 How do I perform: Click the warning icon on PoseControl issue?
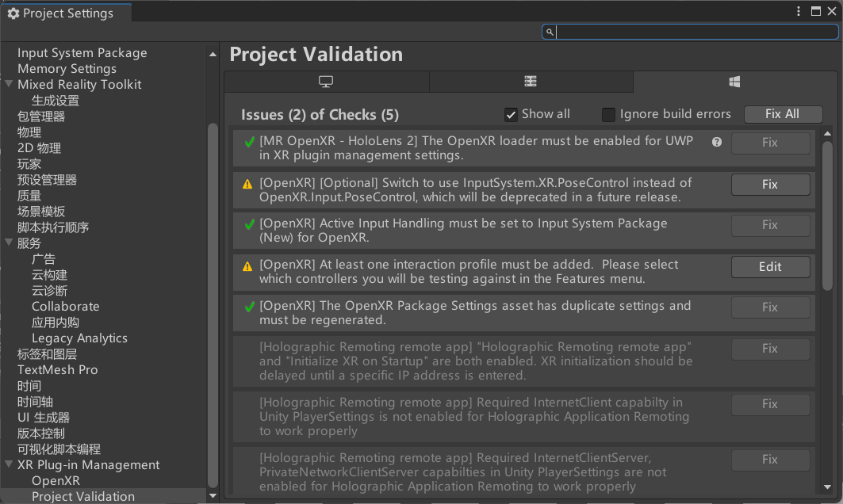coord(248,185)
